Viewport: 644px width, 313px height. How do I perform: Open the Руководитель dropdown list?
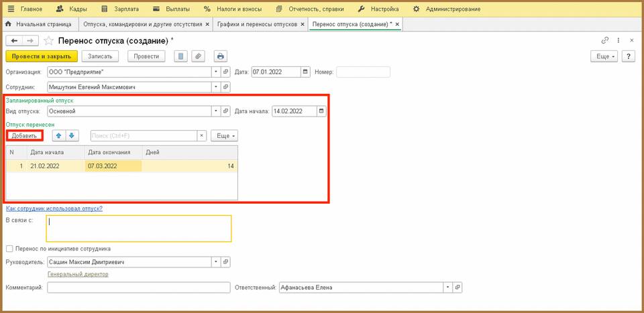click(216, 262)
